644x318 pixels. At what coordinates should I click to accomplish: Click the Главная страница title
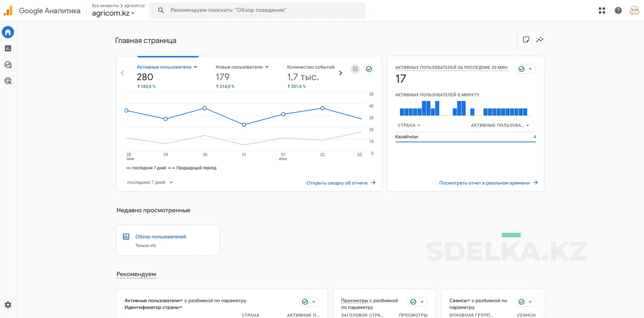[x=146, y=41]
